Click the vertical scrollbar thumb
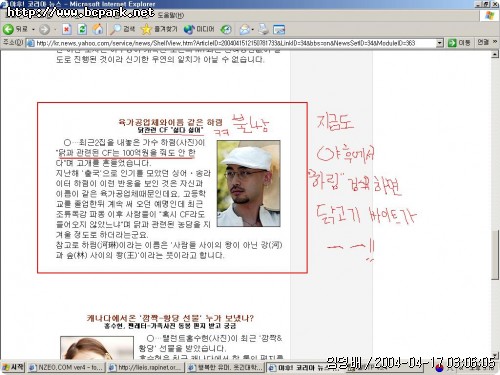Viewport: 500px width, 375px height. [x=495, y=255]
